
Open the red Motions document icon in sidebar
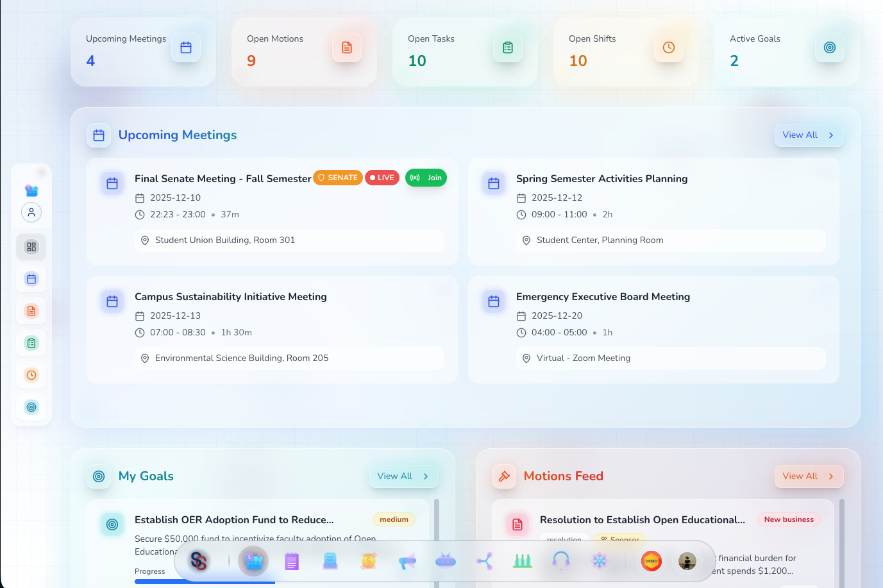point(31,310)
